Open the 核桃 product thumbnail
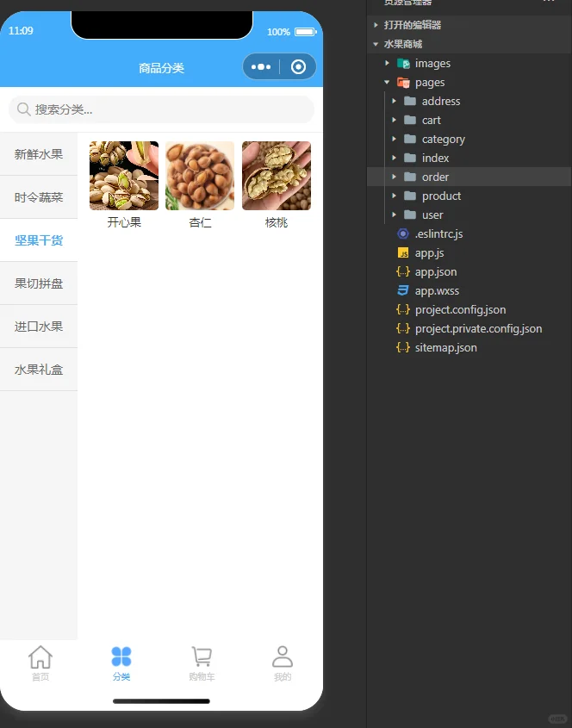 277,176
